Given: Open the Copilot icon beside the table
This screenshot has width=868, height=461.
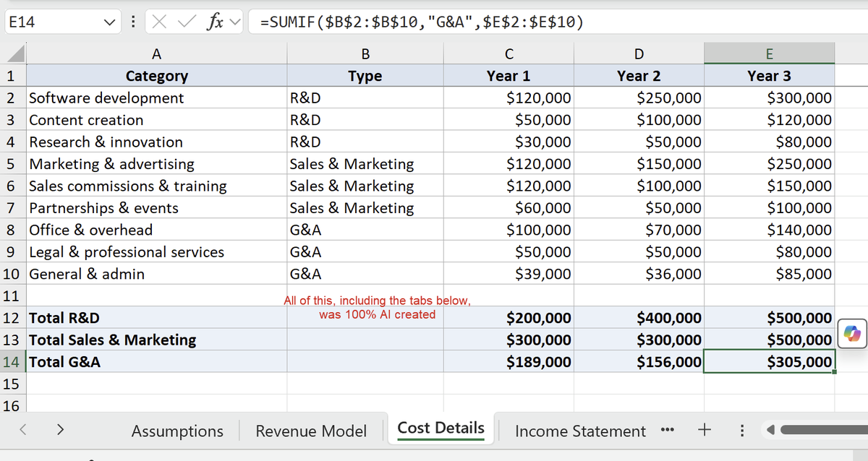Looking at the screenshot, I should click(853, 333).
